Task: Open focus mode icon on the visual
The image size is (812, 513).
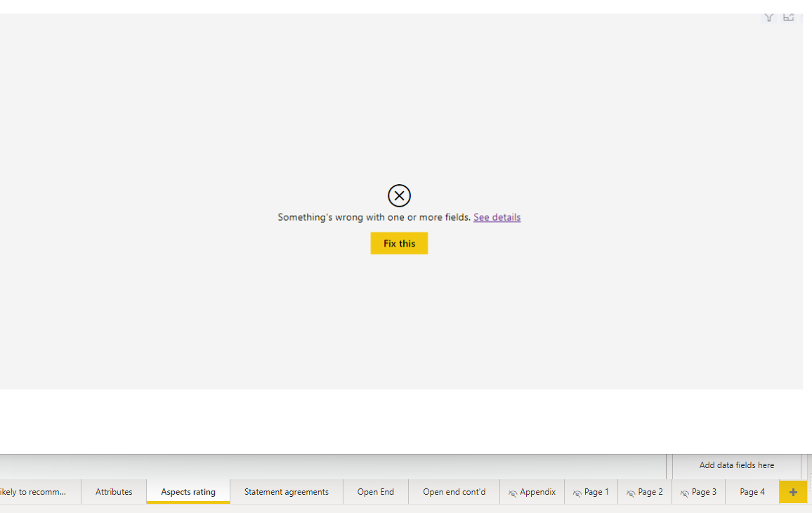Action: (x=788, y=17)
